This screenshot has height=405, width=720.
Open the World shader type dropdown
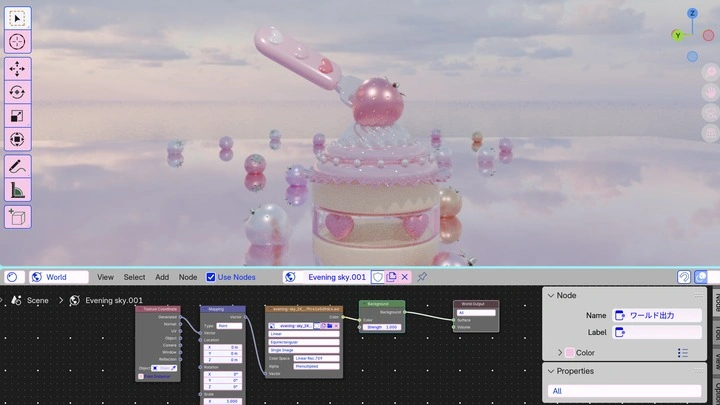click(59, 277)
